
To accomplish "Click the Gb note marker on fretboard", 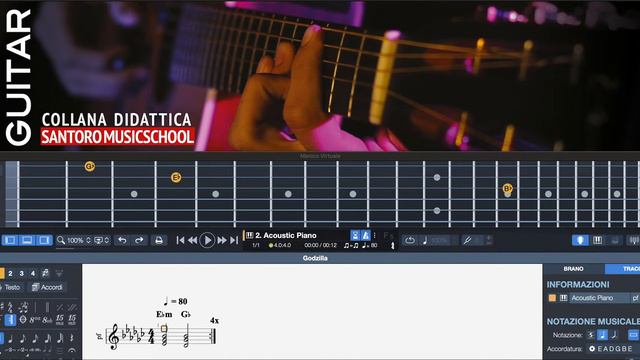I will point(89,166).
